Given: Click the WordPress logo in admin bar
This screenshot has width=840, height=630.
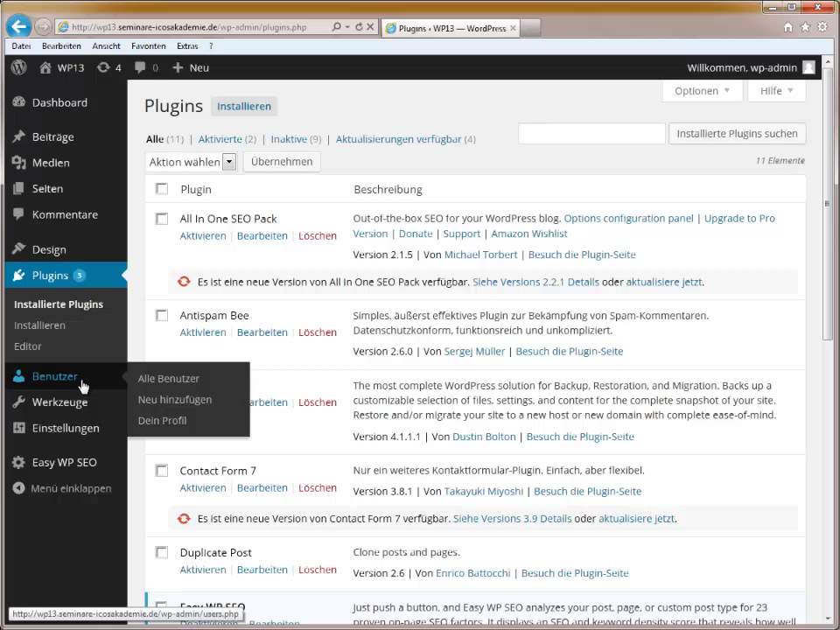Looking at the screenshot, I should (x=18, y=67).
